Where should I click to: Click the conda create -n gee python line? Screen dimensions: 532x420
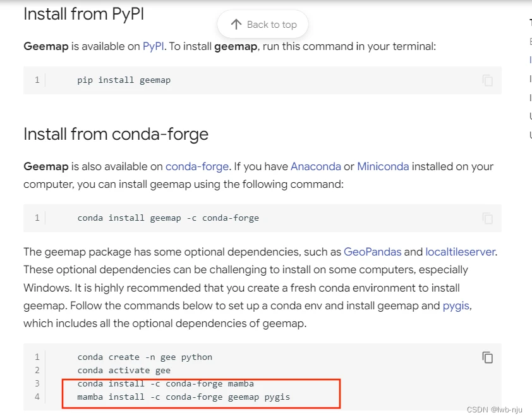coord(145,357)
